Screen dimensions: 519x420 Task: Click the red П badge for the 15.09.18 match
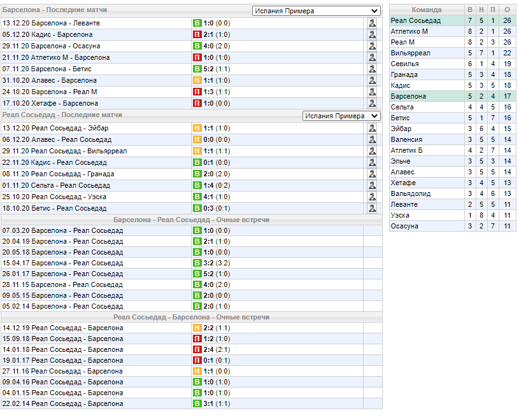pyautogui.click(x=197, y=339)
